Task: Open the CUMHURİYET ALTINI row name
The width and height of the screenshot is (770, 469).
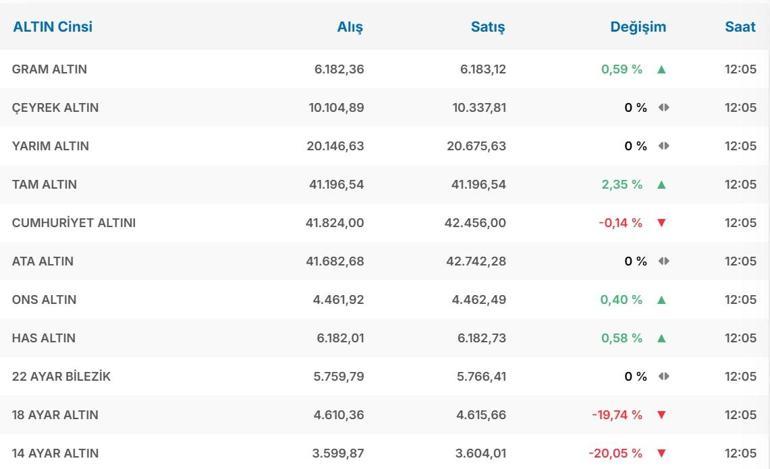Action: 74,223
